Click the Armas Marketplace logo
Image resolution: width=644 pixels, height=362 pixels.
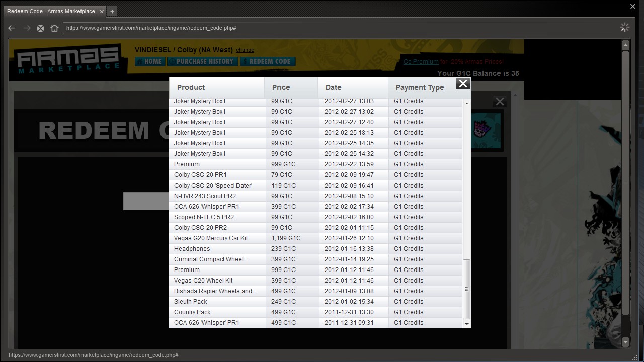[68, 59]
